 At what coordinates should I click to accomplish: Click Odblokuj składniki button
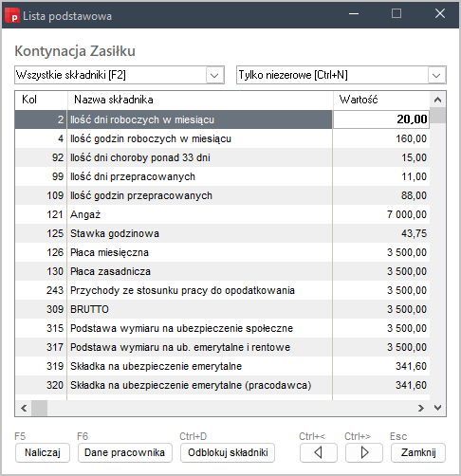click(228, 452)
